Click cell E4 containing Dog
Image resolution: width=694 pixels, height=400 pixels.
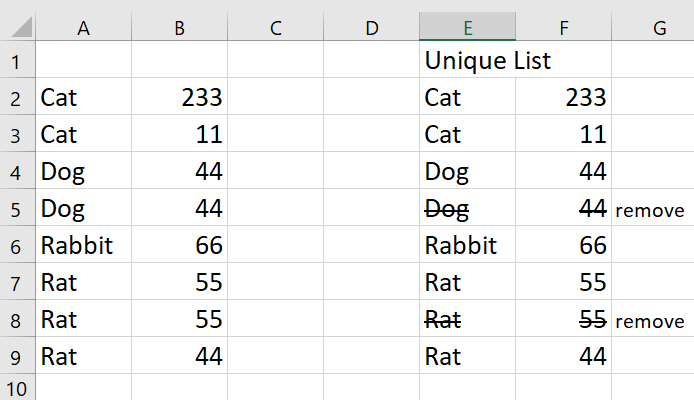(468, 170)
